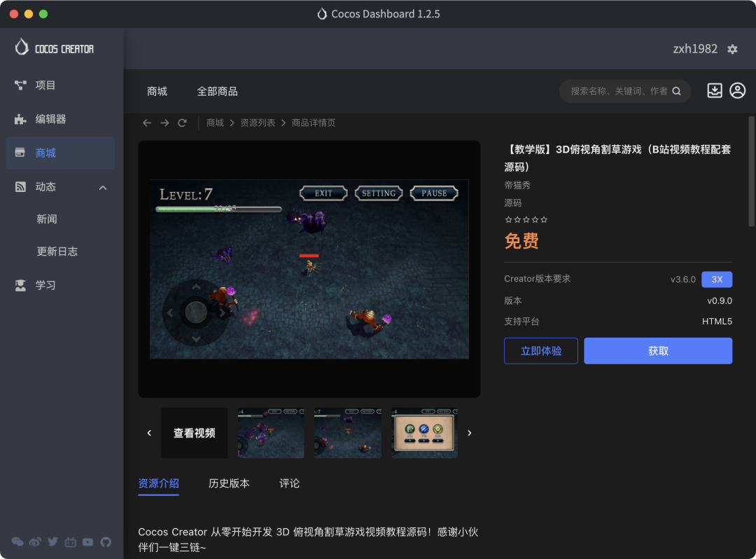The width and height of the screenshot is (756, 559).
Task: Show previous thumbnails with left chevron
Action: [149, 433]
